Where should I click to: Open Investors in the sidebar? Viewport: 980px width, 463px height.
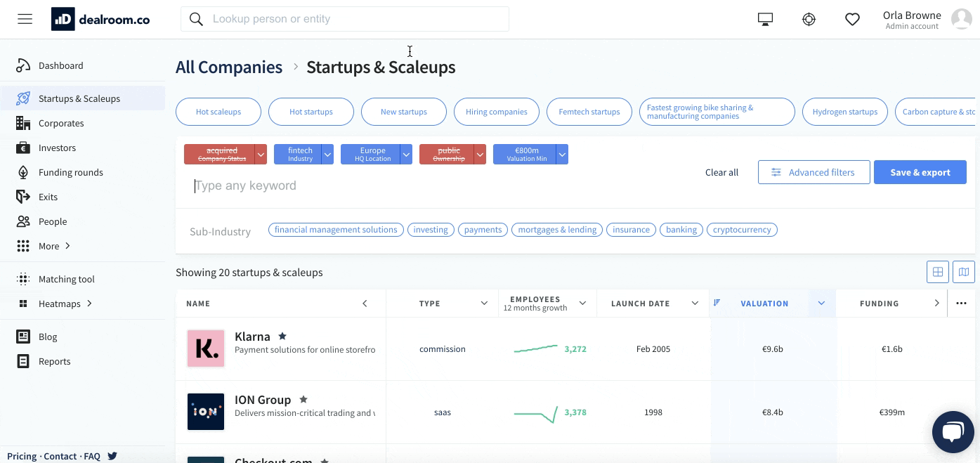pos(57,148)
